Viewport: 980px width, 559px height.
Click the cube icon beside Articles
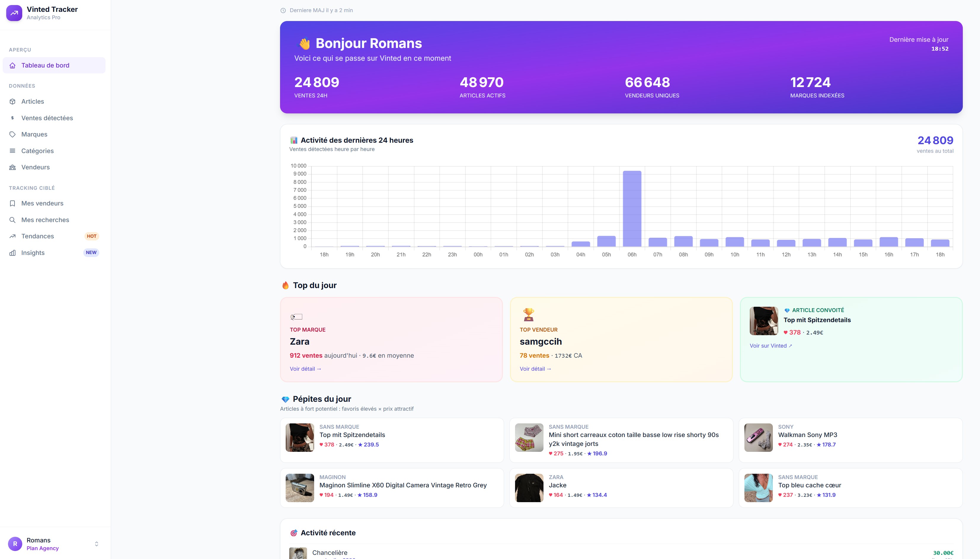[x=13, y=102]
